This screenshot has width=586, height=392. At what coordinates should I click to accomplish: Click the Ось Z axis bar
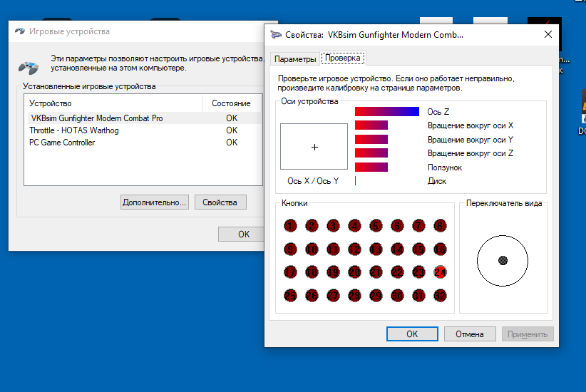[387, 111]
